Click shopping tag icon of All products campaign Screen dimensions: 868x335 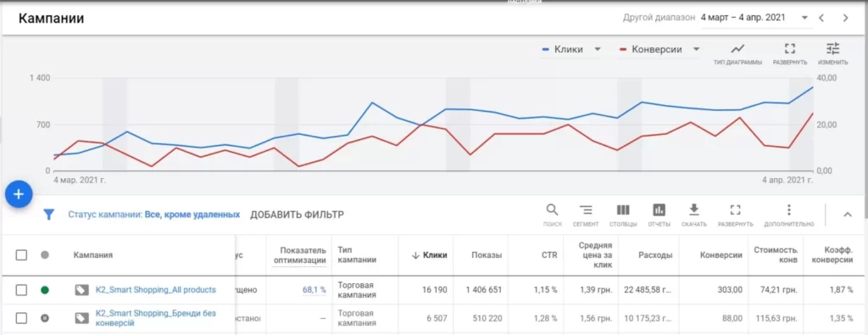[82, 289]
